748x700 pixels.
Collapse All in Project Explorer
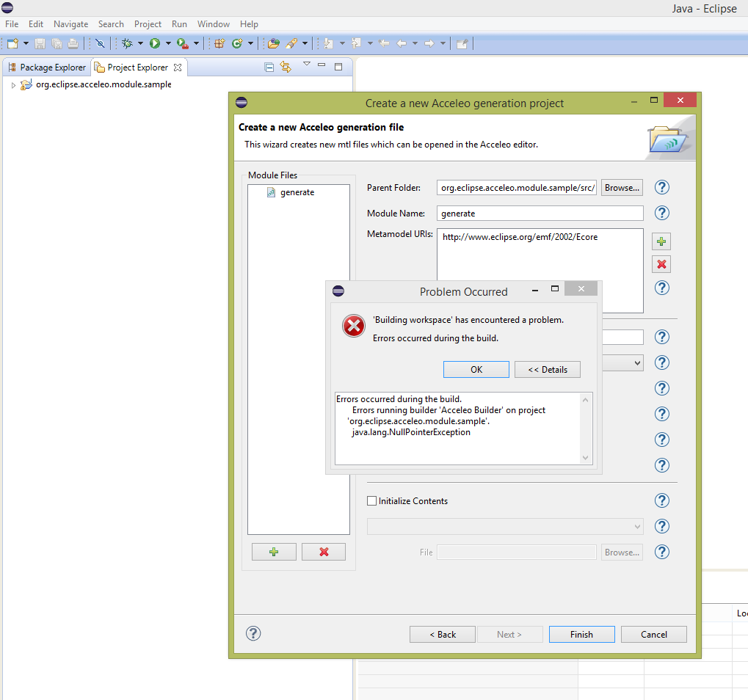tap(269, 68)
